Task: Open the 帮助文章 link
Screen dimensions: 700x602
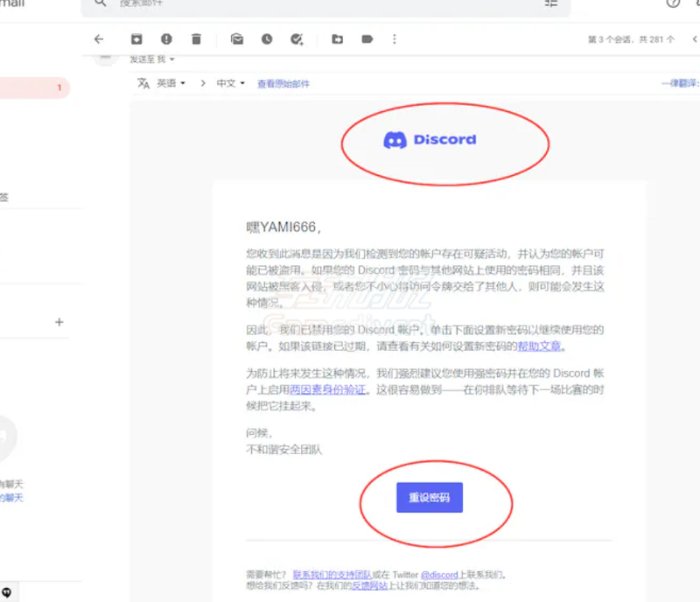Action: point(539,346)
